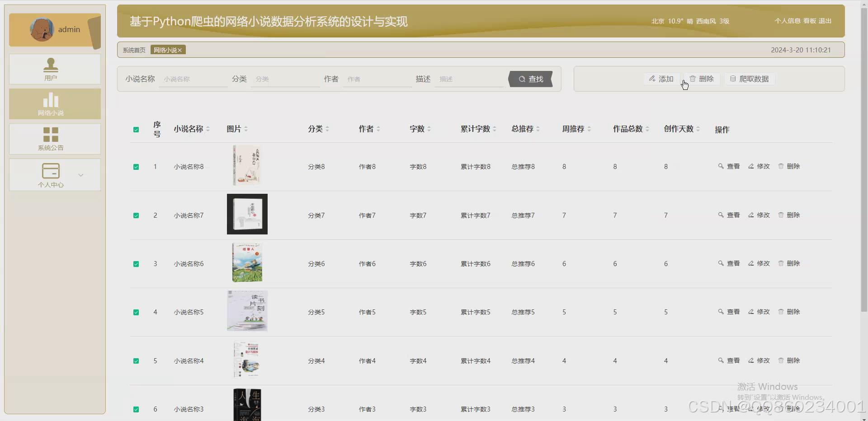Focus the 作者 search field

pos(377,79)
